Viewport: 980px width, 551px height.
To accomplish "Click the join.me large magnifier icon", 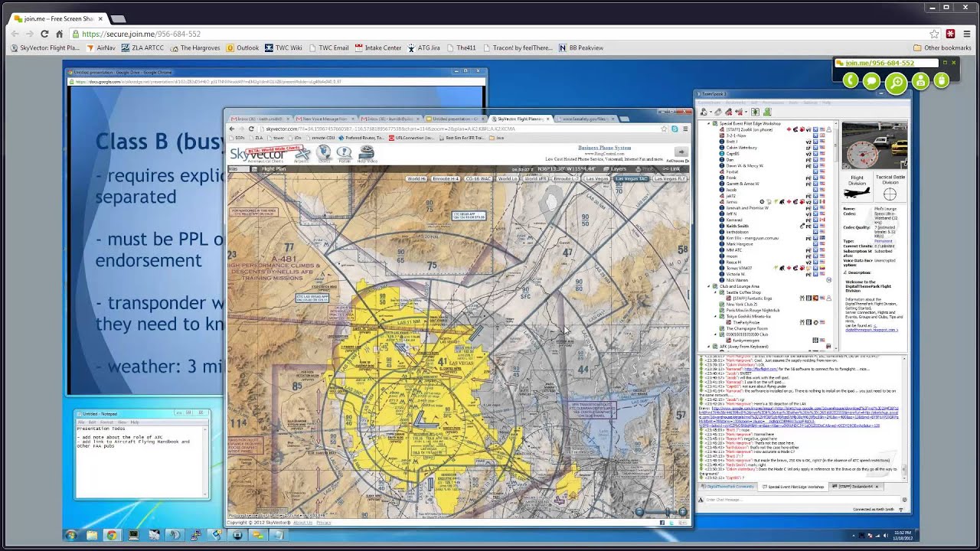I will (896, 82).
